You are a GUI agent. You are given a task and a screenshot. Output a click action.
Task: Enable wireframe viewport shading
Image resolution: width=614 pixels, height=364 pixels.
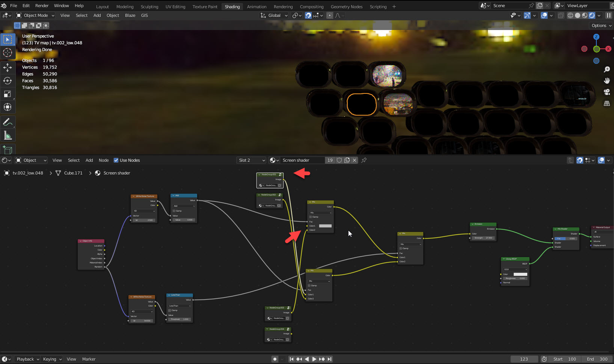coord(570,15)
